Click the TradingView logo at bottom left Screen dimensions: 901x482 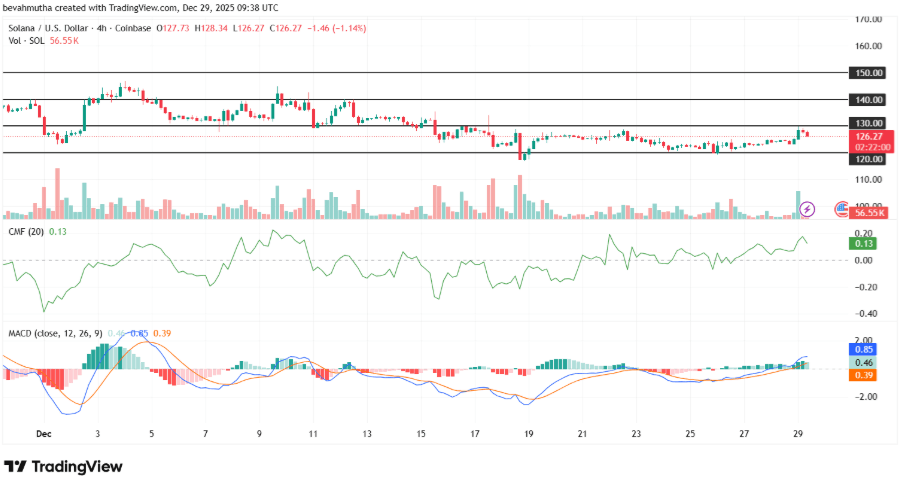pyautogui.click(x=63, y=466)
